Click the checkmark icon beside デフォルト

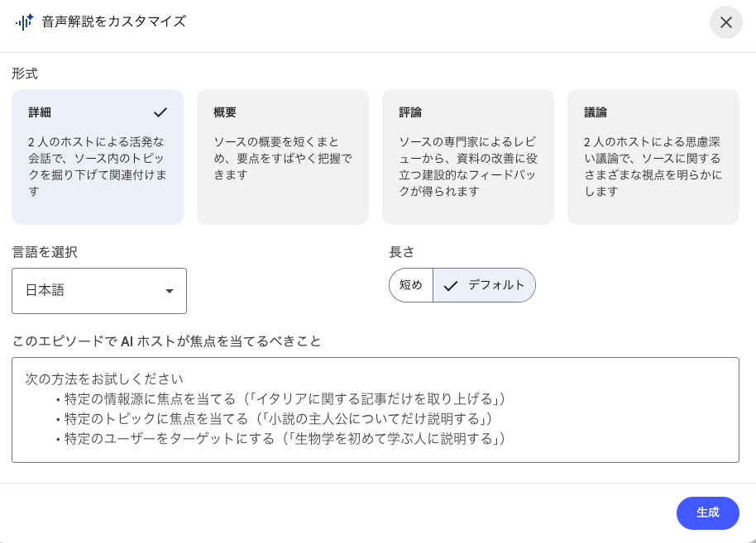pos(451,286)
